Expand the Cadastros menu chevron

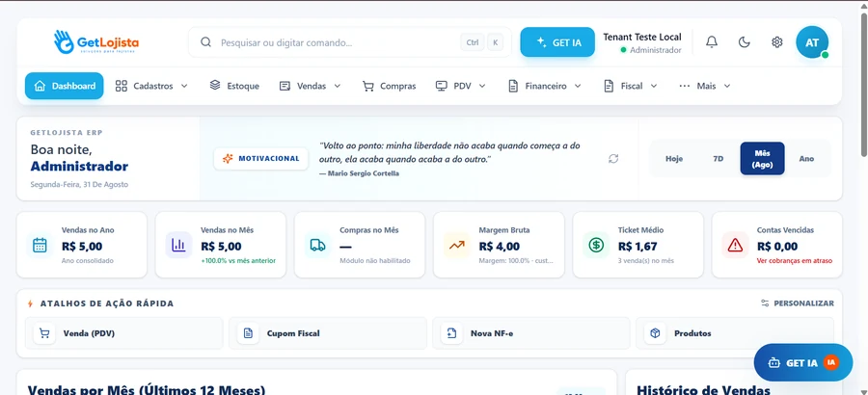click(x=185, y=86)
